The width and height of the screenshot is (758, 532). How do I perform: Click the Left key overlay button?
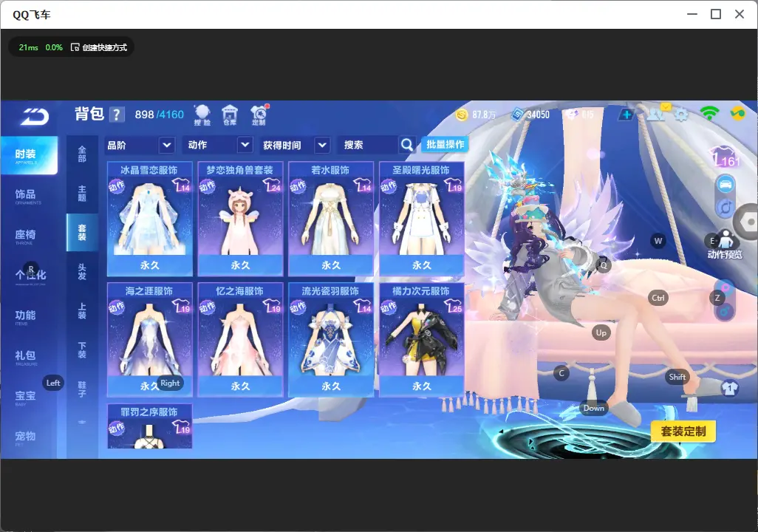pos(53,383)
